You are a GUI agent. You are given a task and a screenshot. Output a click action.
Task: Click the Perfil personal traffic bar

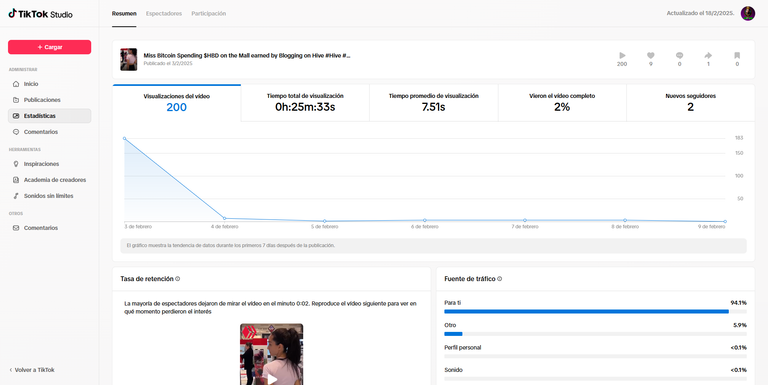pyautogui.click(x=596, y=356)
